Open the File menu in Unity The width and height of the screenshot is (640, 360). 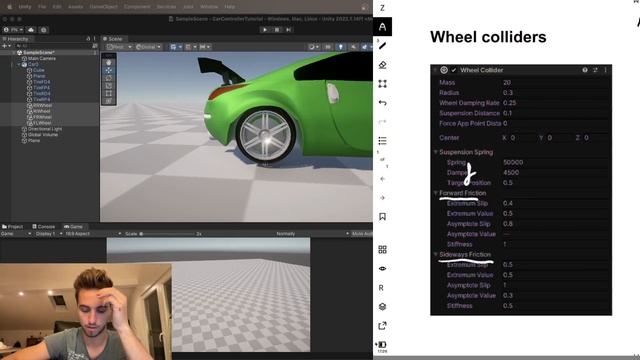click(42, 7)
